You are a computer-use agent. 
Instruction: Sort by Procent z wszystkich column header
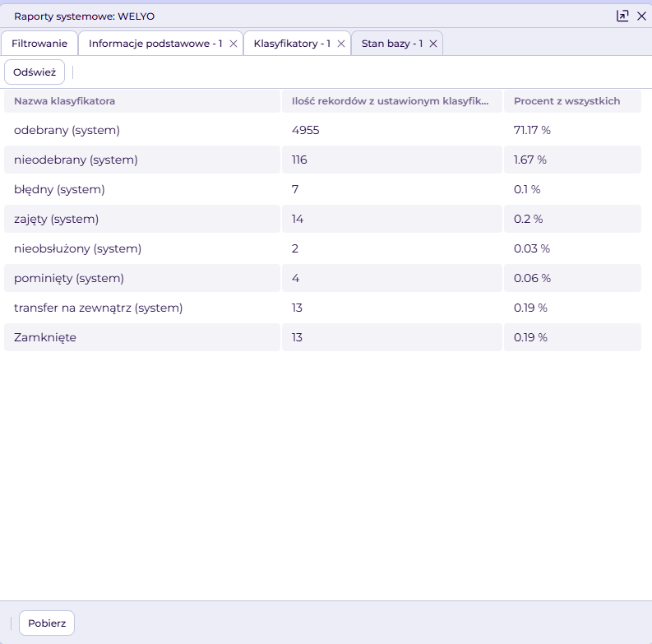[x=572, y=101]
